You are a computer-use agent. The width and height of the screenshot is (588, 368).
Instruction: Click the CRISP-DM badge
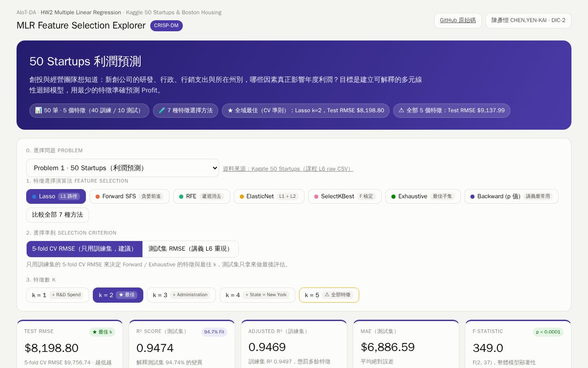click(166, 26)
